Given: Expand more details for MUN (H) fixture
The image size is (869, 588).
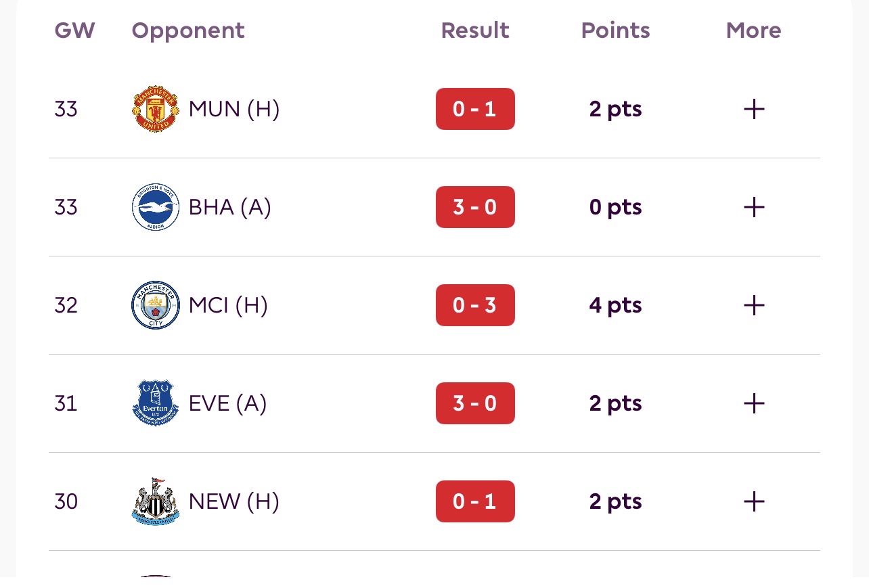Looking at the screenshot, I should tap(753, 109).
